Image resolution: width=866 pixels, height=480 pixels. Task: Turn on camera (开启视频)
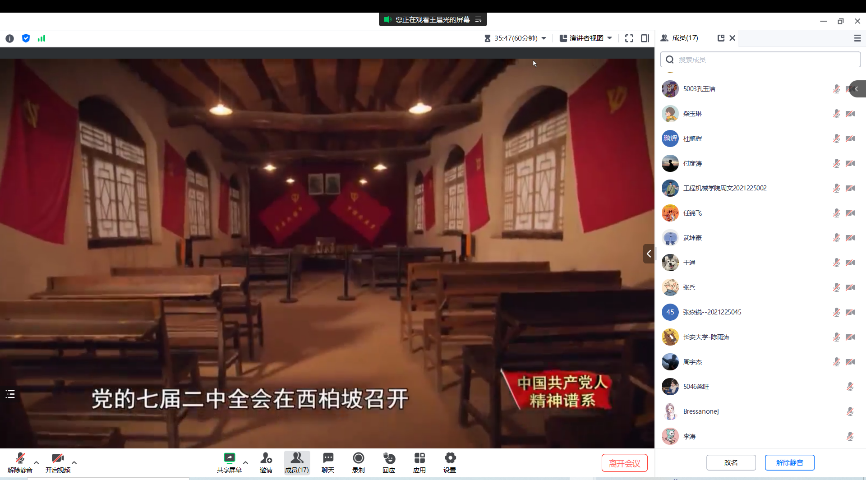pyautogui.click(x=58, y=461)
